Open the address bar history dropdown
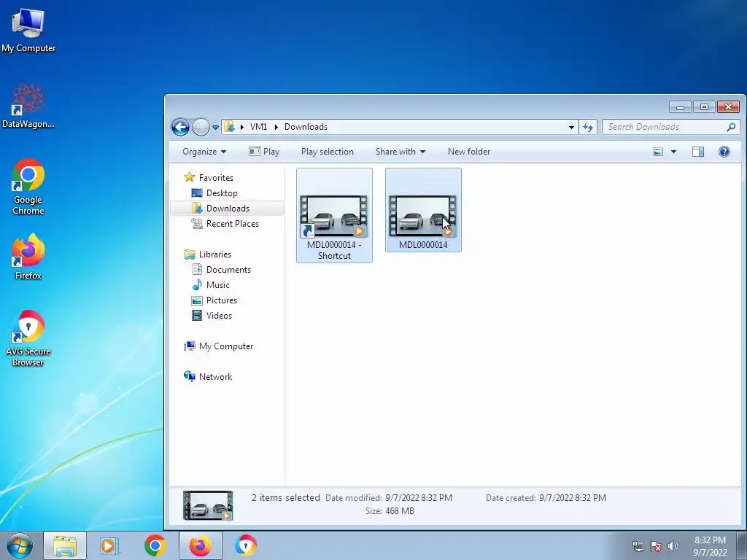This screenshot has width=747, height=560. pos(571,127)
